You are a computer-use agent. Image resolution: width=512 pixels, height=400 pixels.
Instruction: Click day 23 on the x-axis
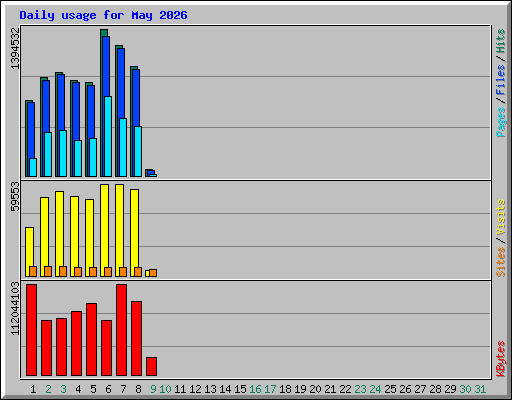pos(360,389)
